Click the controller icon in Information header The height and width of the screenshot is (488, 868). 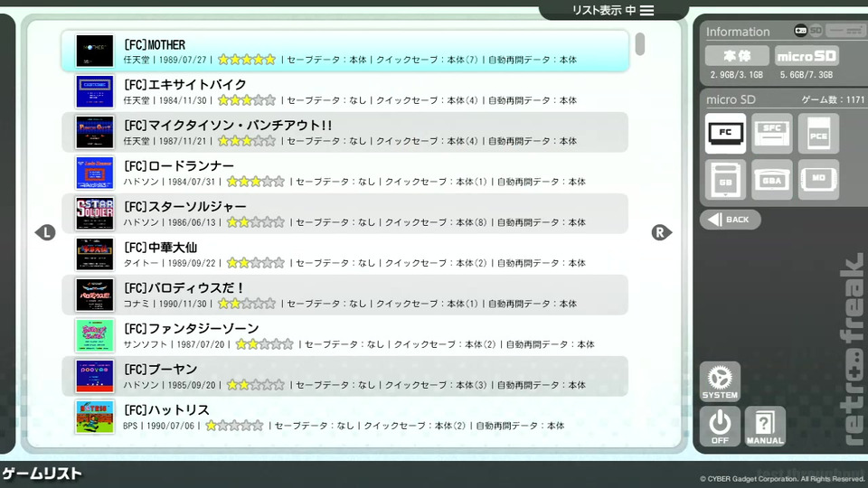point(800,30)
